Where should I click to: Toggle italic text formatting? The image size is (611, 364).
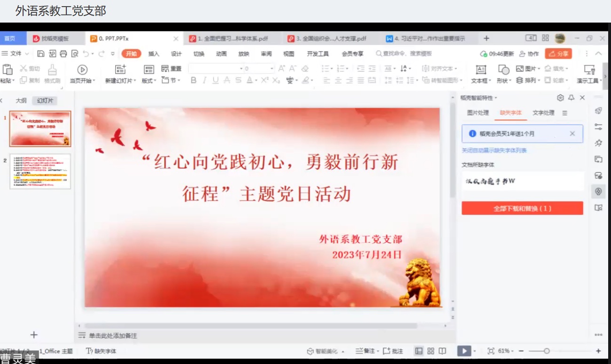coord(205,81)
